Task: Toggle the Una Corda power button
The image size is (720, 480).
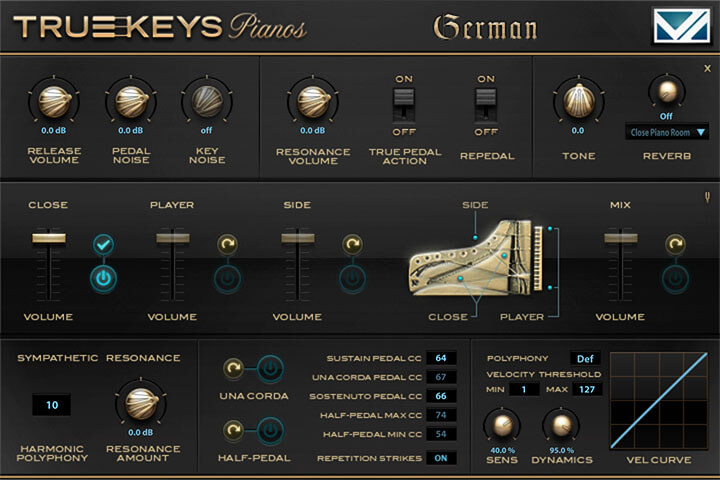Action: pyautogui.click(x=270, y=368)
